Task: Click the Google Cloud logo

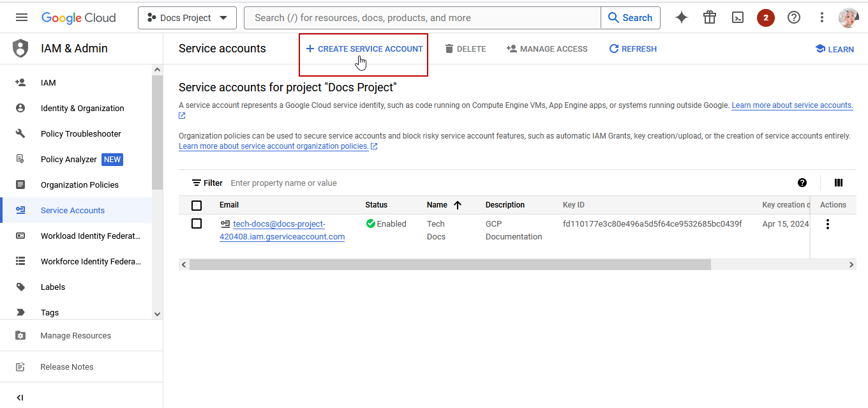Action: point(79,18)
